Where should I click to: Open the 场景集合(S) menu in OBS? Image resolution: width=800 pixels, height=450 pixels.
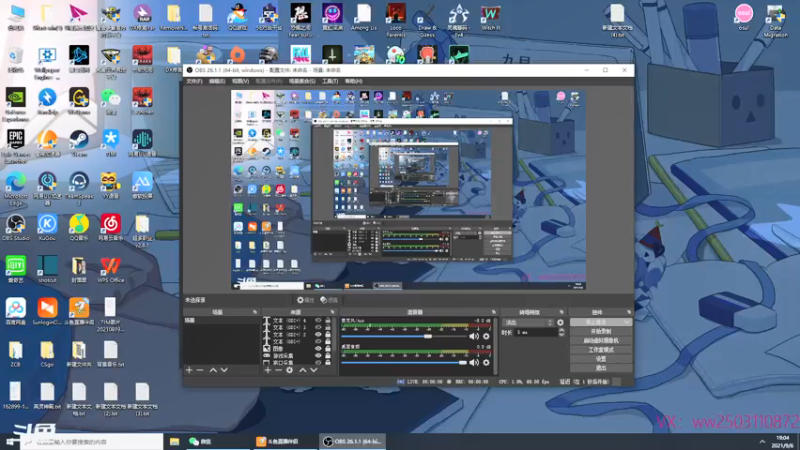[x=302, y=81]
